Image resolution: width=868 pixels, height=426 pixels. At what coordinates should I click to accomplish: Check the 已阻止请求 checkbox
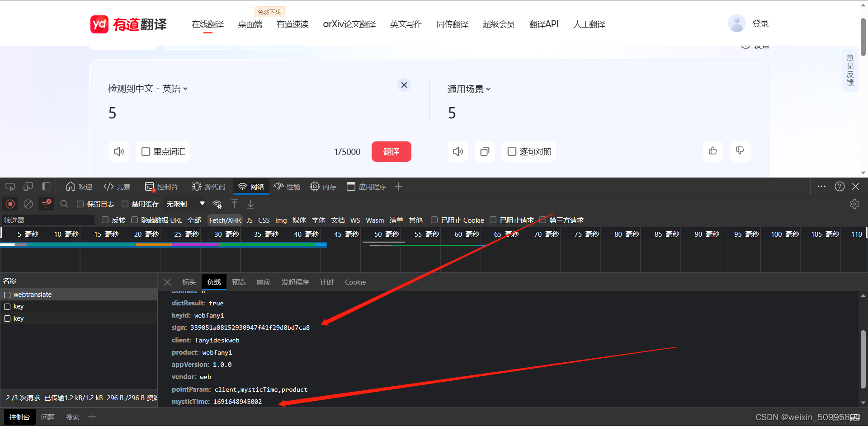tap(493, 220)
